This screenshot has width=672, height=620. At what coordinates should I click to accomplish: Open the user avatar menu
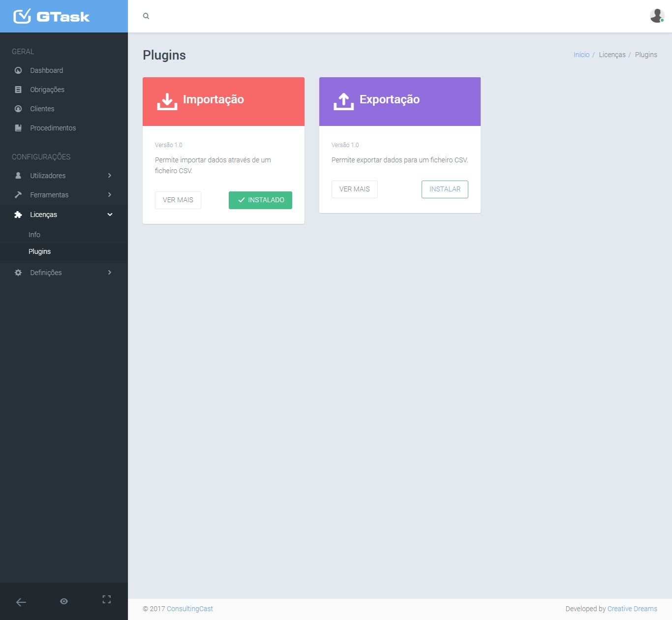click(657, 16)
